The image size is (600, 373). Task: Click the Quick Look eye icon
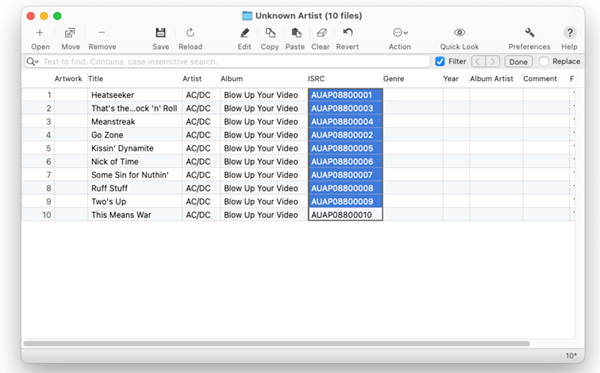[x=459, y=33]
